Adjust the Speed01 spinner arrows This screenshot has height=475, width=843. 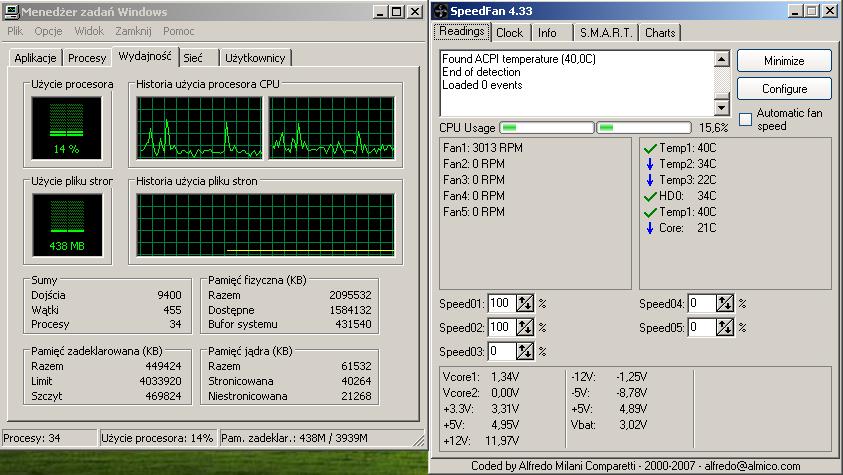click(x=525, y=304)
